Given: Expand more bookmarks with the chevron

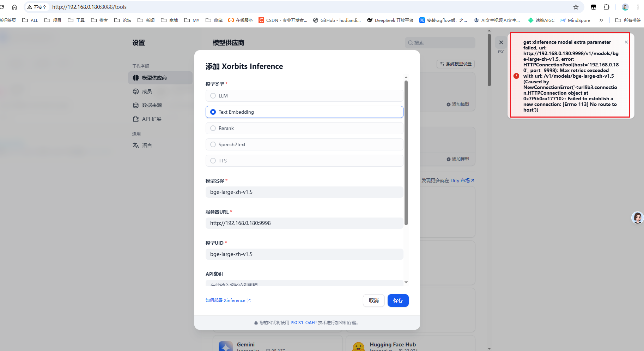Looking at the screenshot, I should pos(601,20).
